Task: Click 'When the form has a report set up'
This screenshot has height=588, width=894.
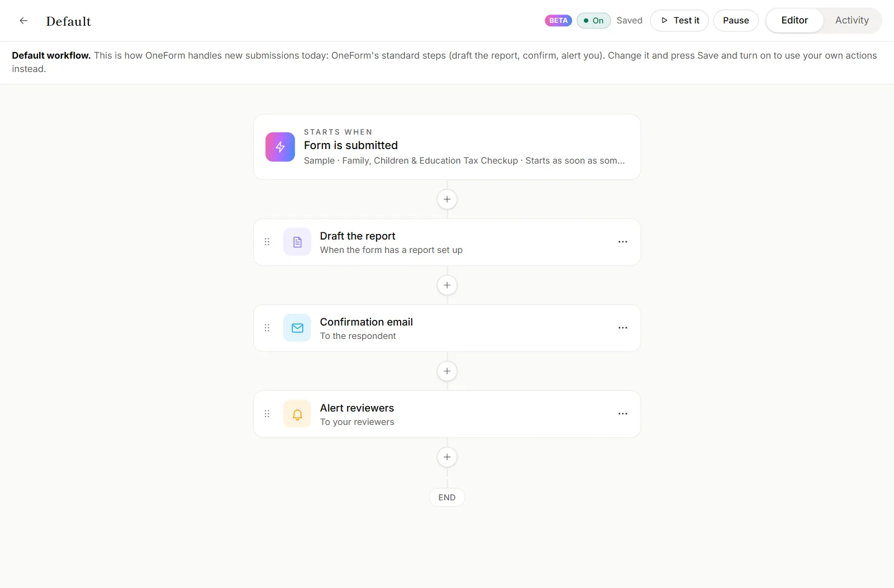Action: (x=391, y=250)
